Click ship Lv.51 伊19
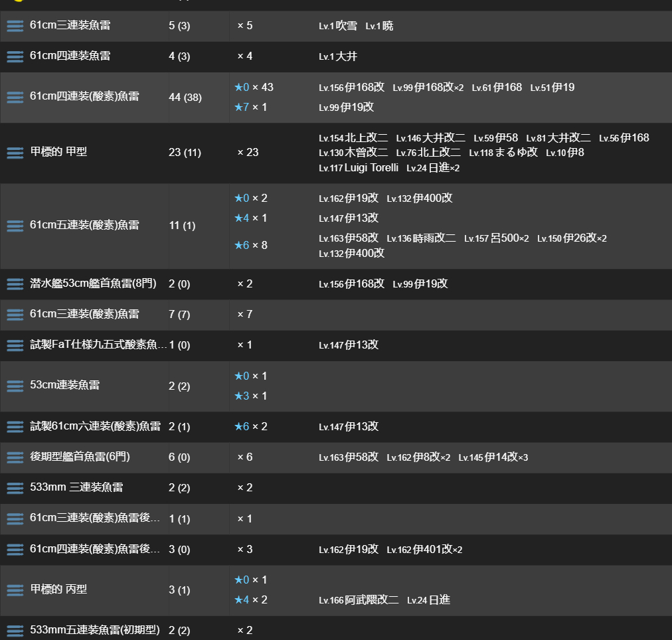The width and height of the screenshot is (672, 640). pyautogui.click(x=552, y=88)
